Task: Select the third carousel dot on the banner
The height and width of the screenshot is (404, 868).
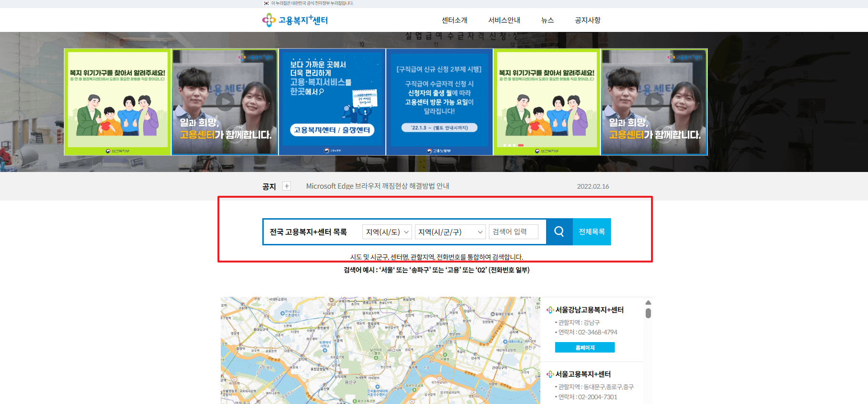Action: pos(515,145)
